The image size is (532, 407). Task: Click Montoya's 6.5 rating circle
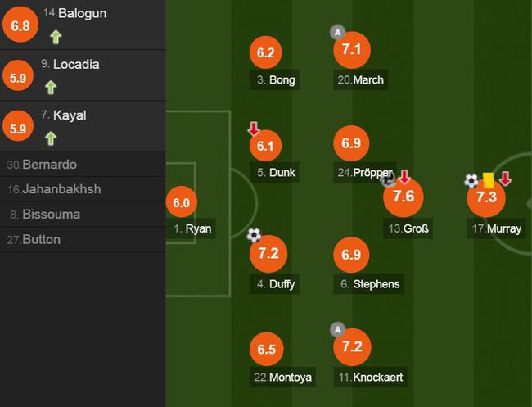266,349
